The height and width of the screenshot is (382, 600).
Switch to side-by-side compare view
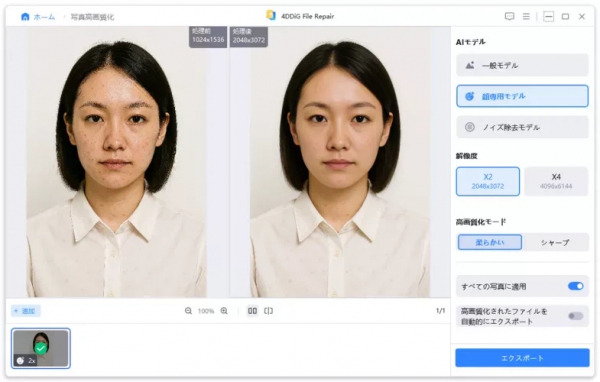pos(253,311)
